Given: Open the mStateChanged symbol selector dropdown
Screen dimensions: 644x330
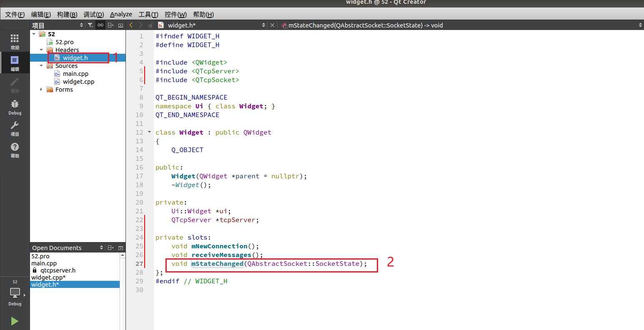Looking at the screenshot, I should click(x=640, y=25).
